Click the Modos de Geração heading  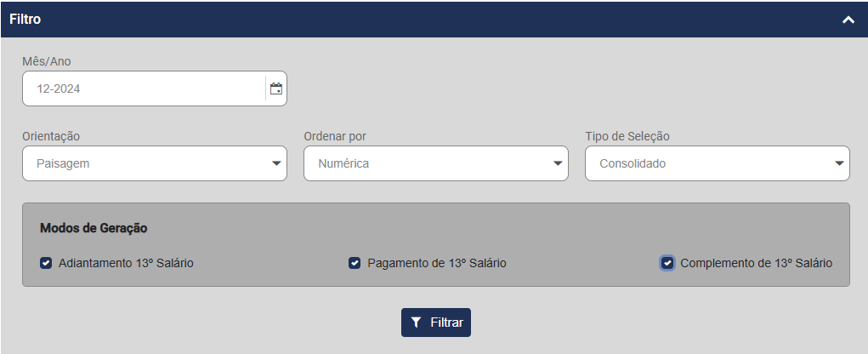94,228
